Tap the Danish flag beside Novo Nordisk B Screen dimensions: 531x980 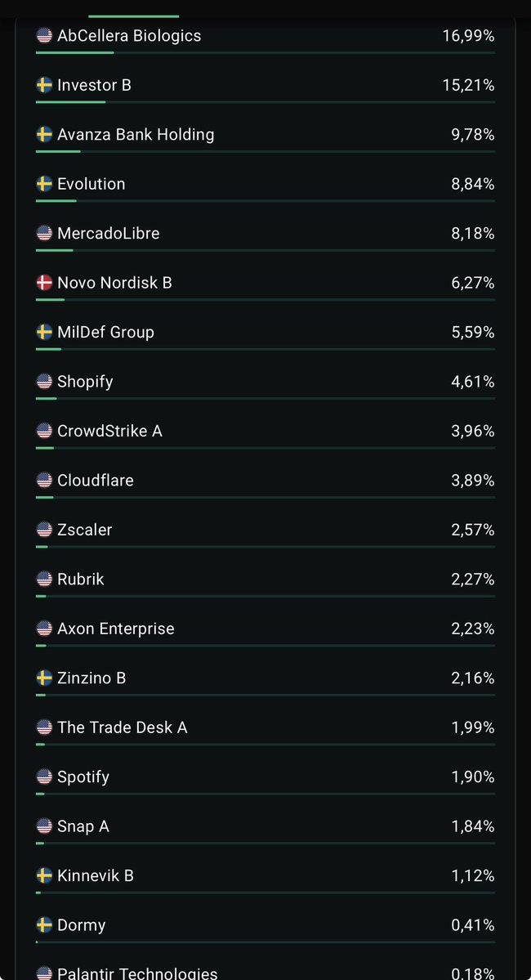tap(44, 283)
